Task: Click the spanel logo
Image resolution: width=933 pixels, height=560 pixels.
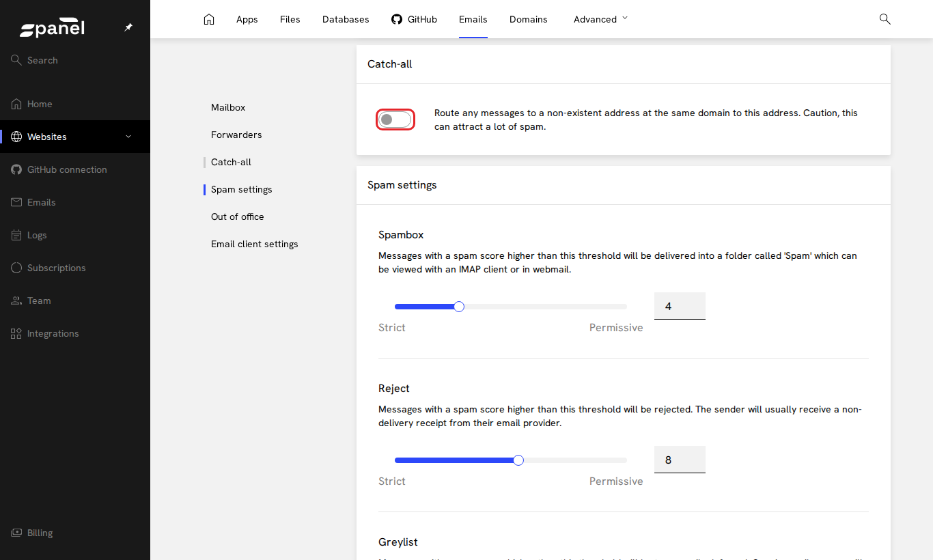Action: (x=53, y=28)
